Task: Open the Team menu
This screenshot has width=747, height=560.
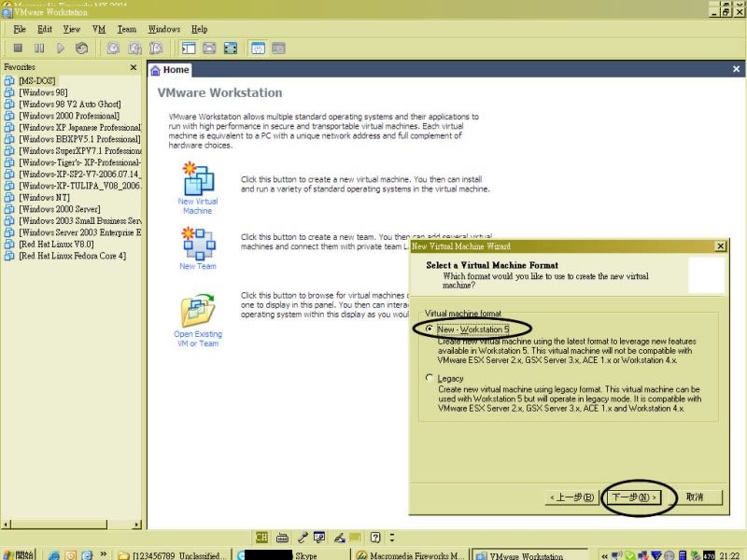Action: [127, 29]
